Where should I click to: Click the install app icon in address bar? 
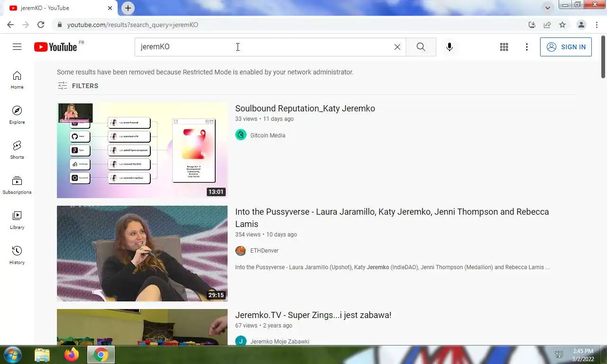pyautogui.click(x=532, y=25)
